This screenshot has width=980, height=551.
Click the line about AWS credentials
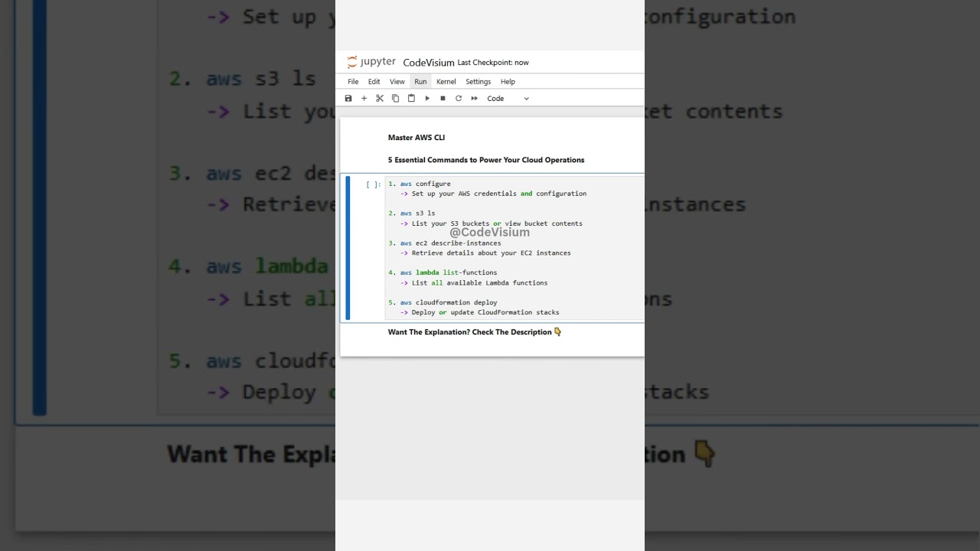(x=493, y=194)
